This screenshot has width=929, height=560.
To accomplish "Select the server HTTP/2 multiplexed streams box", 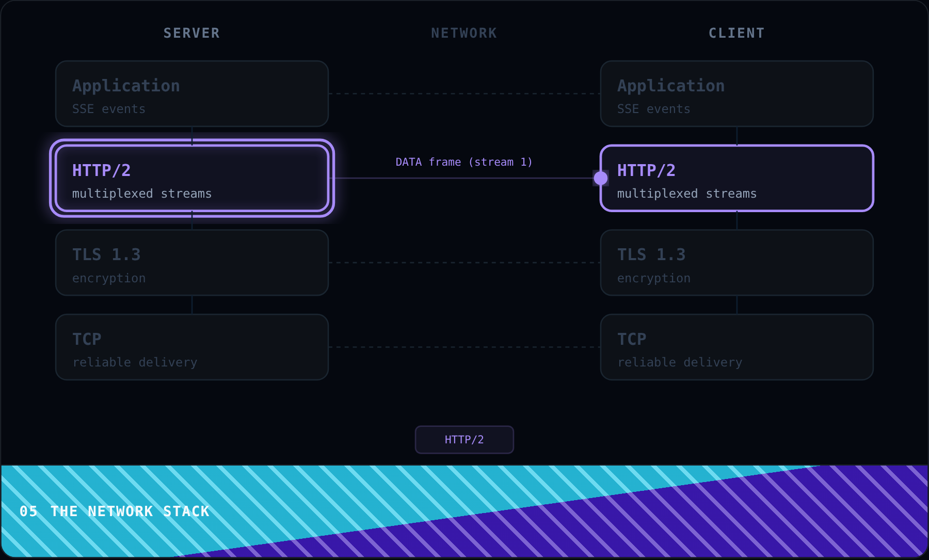I will click(x=192, y=178).
